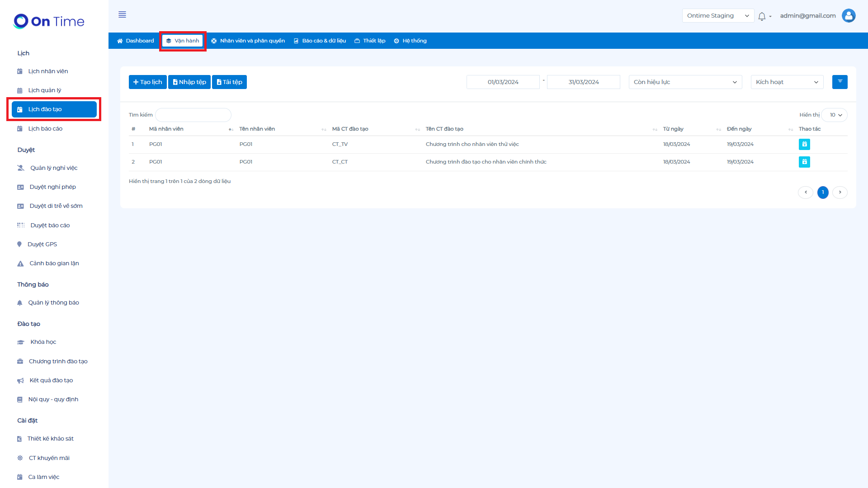Click calendar action icon for CT_CT row
868x488 pixels.
click(x=804, y=162)
